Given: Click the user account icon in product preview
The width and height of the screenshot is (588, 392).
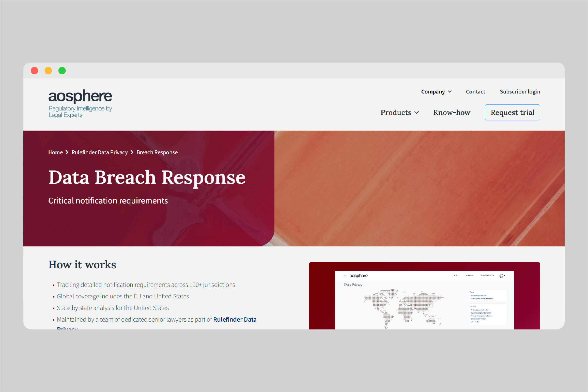Looking at the screenshot, I should [501, 276].
